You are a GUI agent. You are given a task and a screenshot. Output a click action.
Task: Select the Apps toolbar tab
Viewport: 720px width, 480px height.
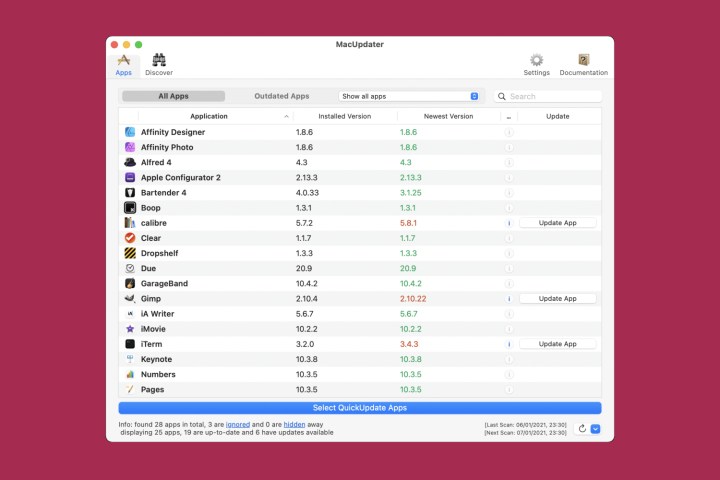click(x=123, y=64)
